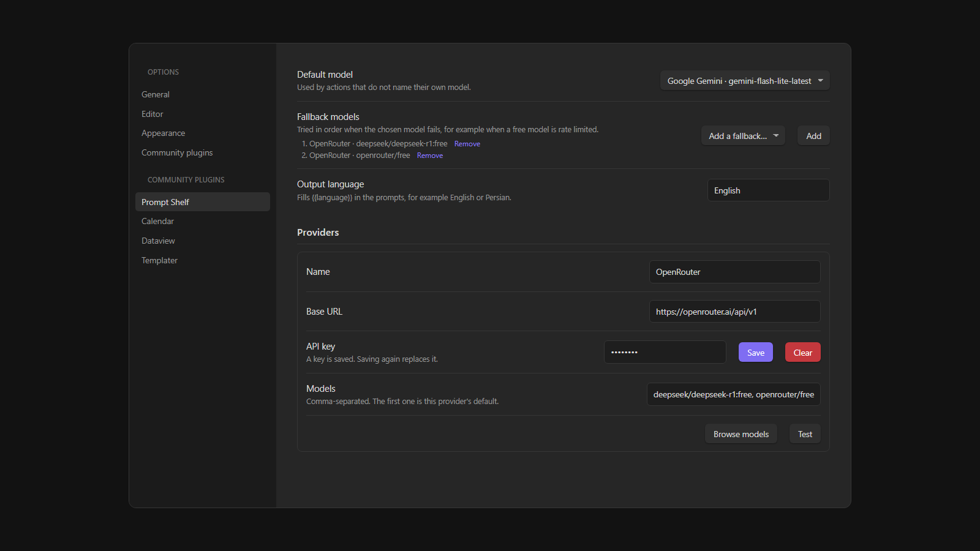The width and height of the screenshot is (980, 551).
Task: Click the OPTIONS sidebar header
Action: tap(163, 72)
